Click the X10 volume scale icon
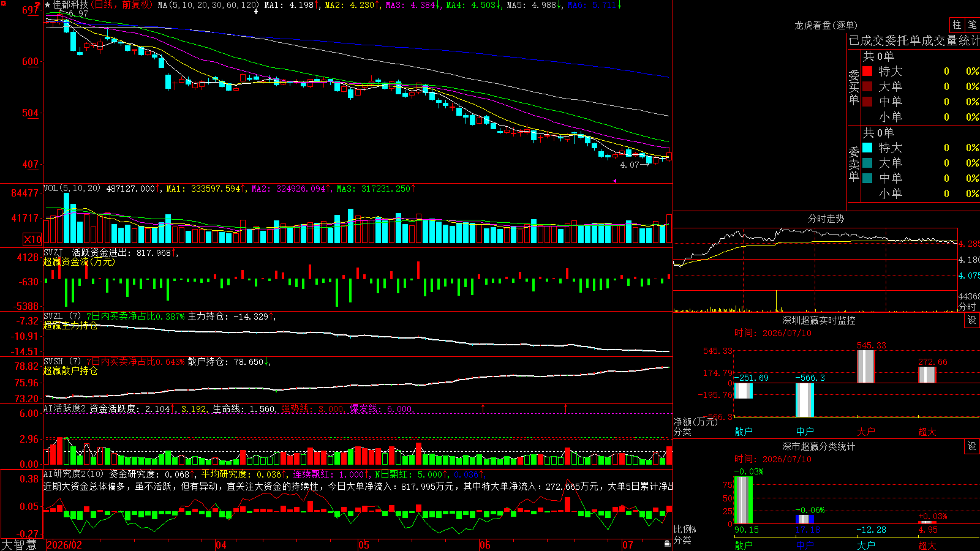980x551 pixels. [x=32, y=239]
